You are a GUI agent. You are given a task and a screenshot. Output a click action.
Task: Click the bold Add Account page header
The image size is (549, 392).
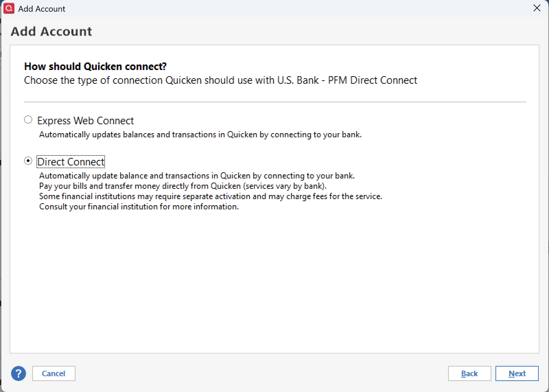pyautogui.click(x=51, y=31)
